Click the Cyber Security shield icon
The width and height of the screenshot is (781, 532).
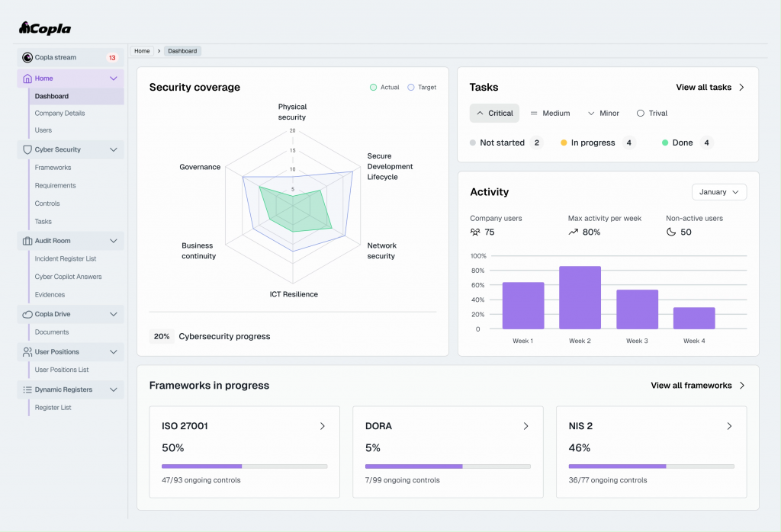[27, 150]
